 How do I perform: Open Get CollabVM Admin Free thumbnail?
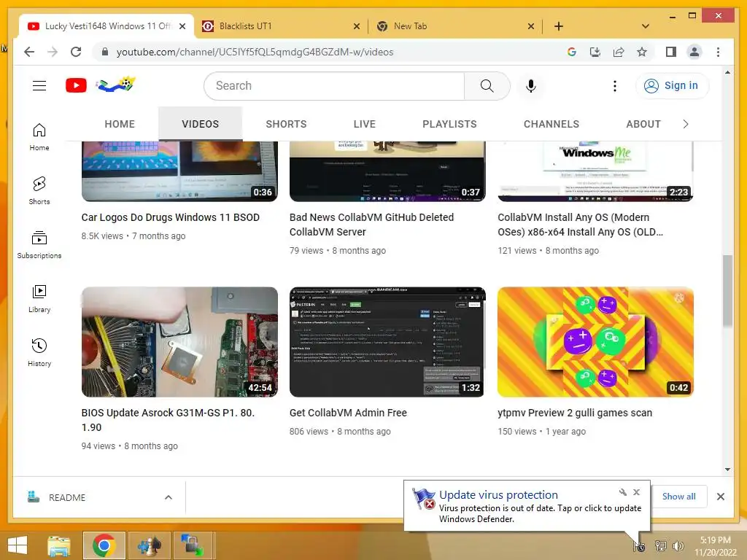point(387,342)
